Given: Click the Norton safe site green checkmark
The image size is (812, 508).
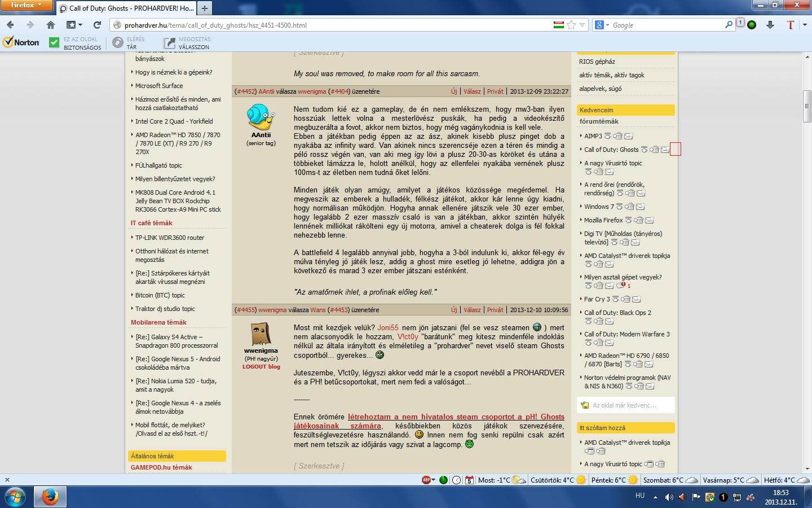Looking at the screenshot, I should tap(54, 42).
